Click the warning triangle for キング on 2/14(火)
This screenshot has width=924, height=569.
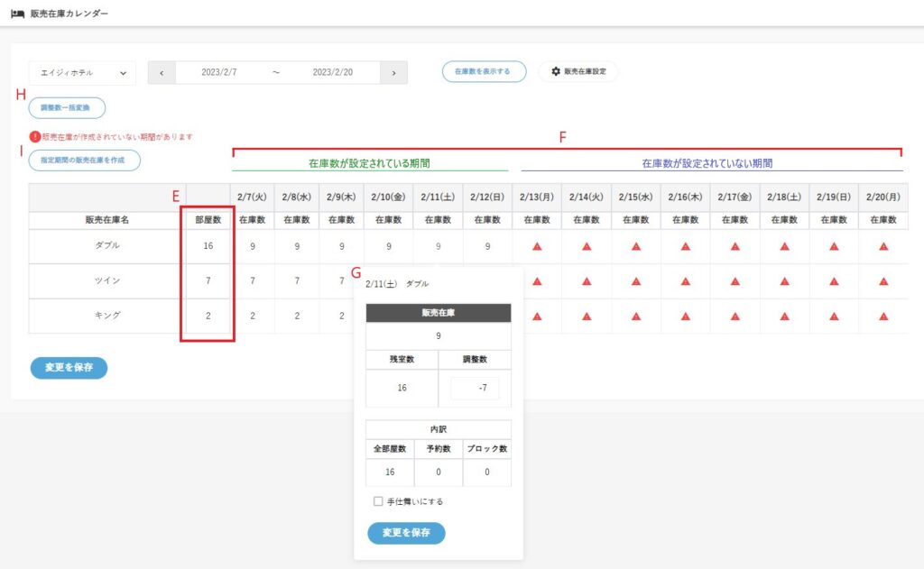[586, 317]
